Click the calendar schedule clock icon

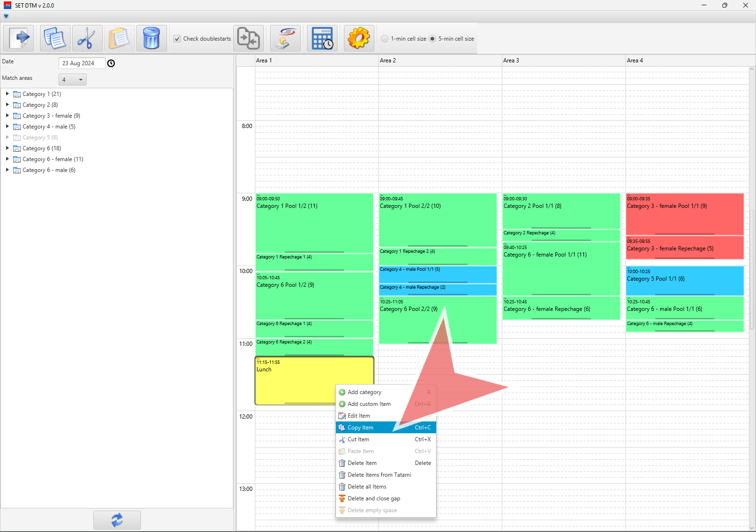pos(322,38)
